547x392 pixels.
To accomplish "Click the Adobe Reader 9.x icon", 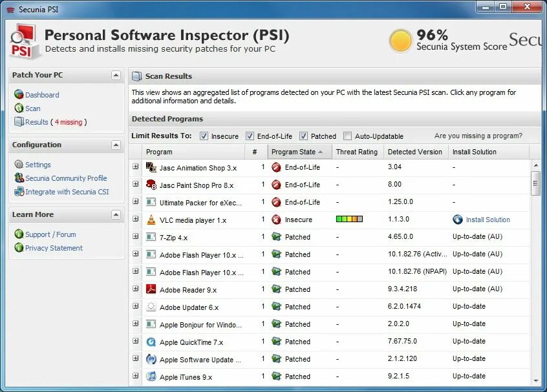I will (x=151, y=289).
